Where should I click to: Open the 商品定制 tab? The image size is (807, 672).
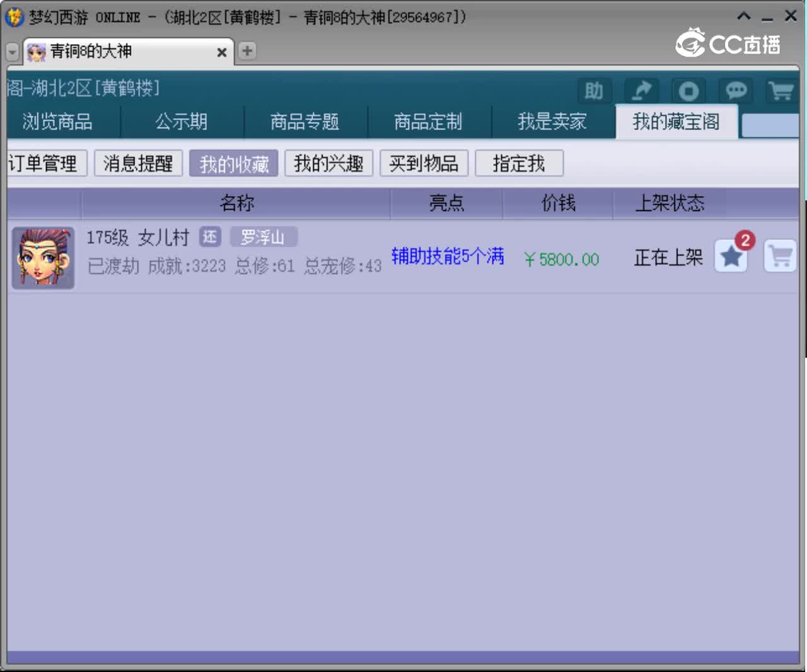[429, 121]
